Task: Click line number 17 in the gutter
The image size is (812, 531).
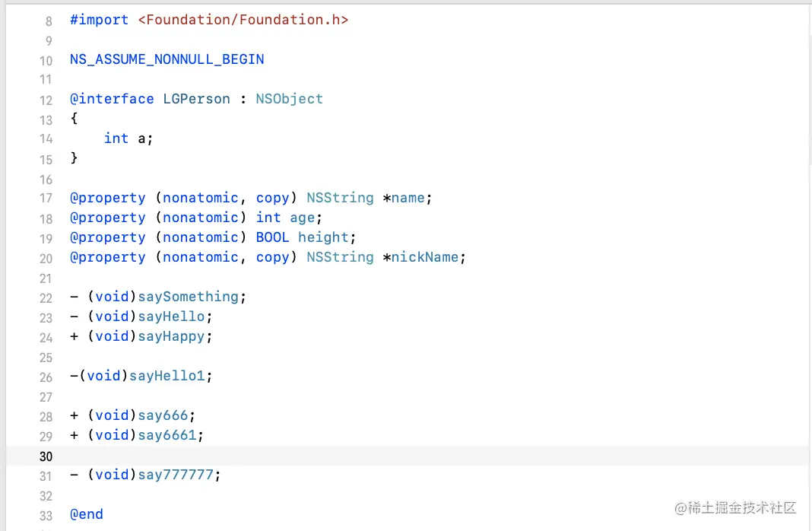Action: coord(46,199)
